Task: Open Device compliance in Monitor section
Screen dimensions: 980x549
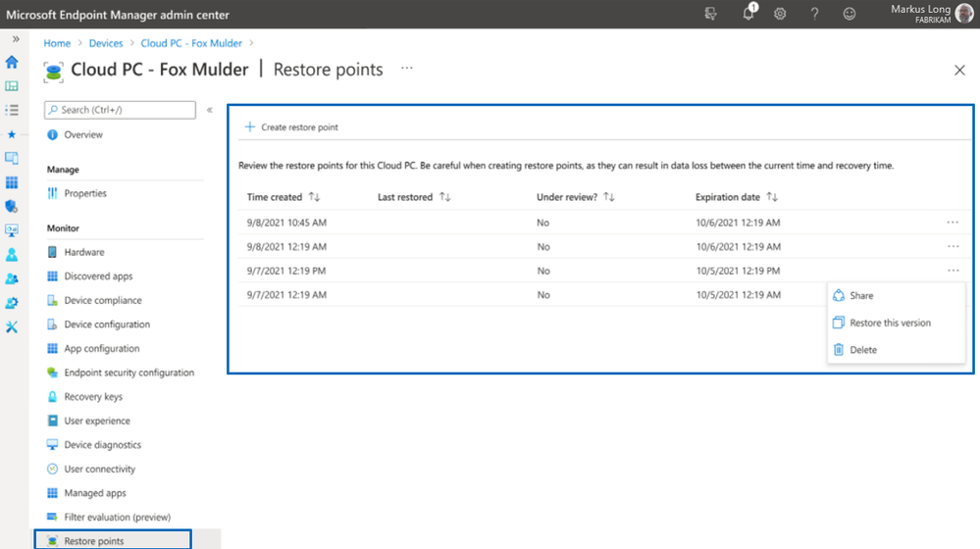Action: click(x=102, y=300)
